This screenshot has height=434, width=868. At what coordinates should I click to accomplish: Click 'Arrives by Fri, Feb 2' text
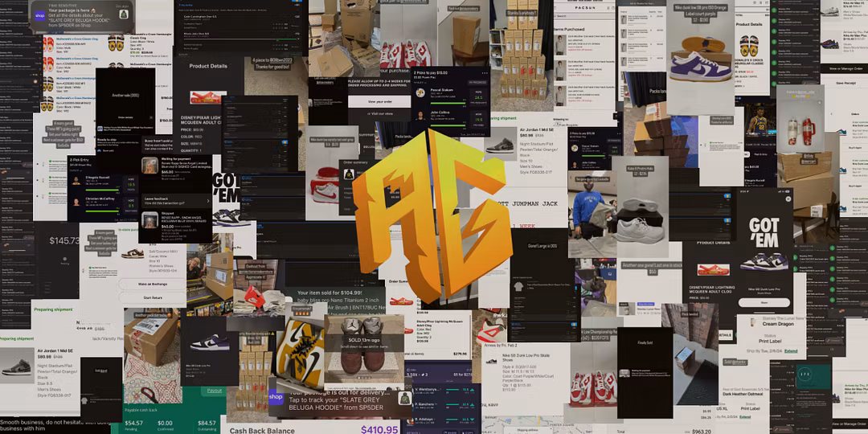click(x=501, y=344)
